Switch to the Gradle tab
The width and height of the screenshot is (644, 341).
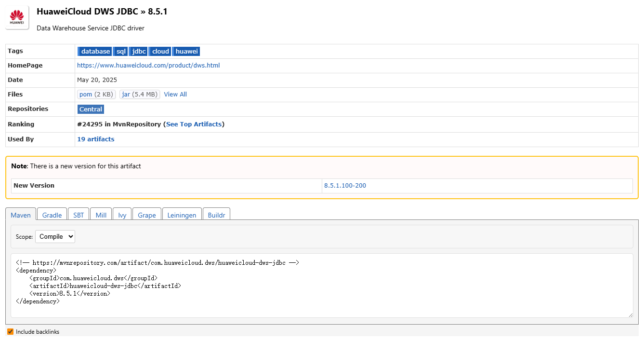52,215
